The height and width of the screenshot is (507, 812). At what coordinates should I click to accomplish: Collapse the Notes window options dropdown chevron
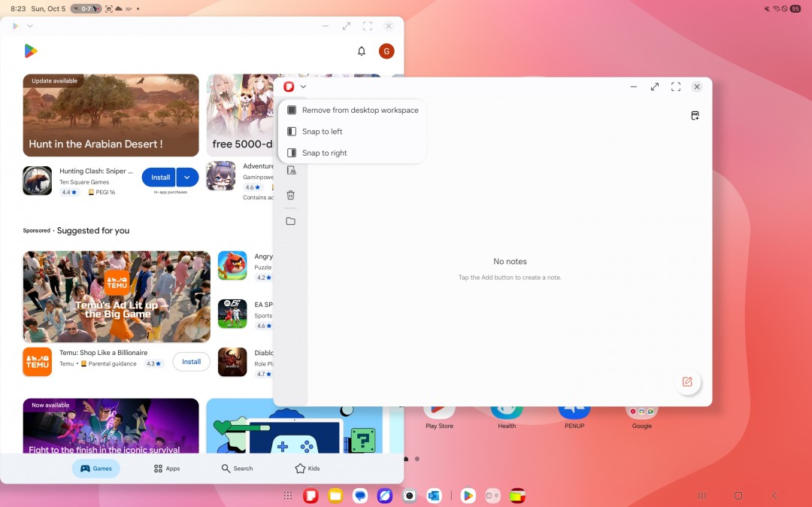pyautogui.click(x=303, y=87)
